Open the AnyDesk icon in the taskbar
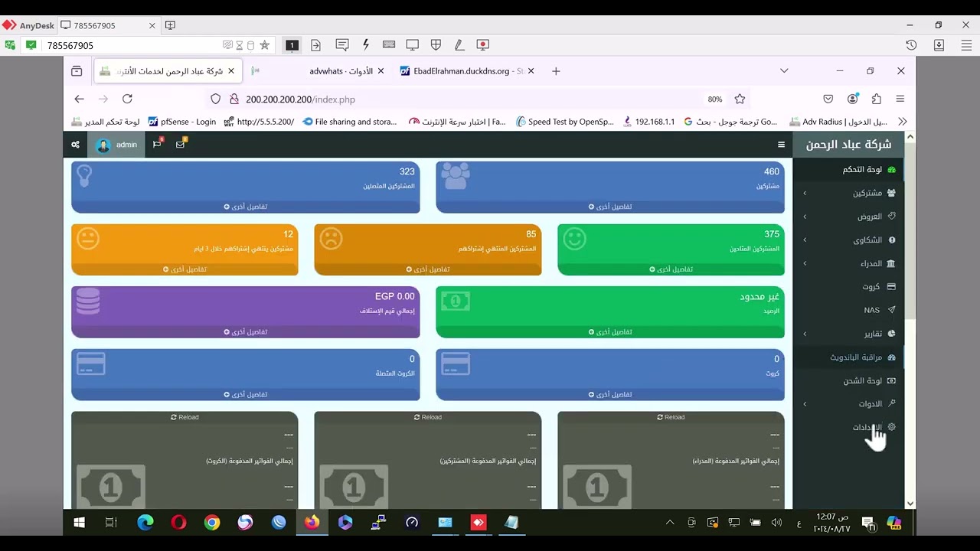The height and width of the screenshot is (551, 980). click(479, 523)
